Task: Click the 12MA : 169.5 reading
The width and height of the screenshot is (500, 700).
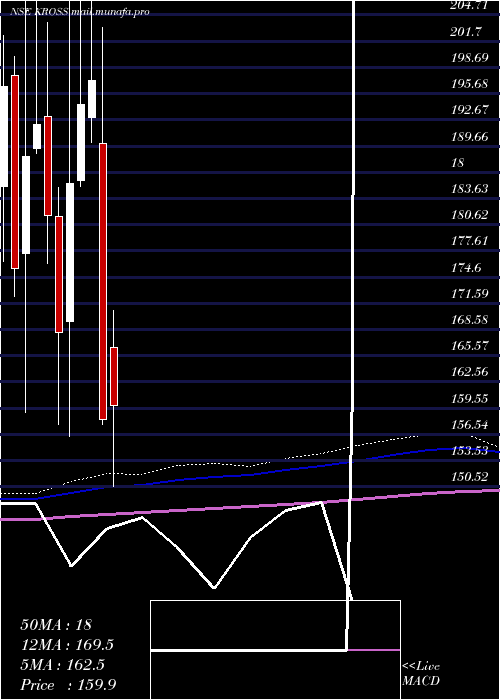Action: (x=67, y=645)
